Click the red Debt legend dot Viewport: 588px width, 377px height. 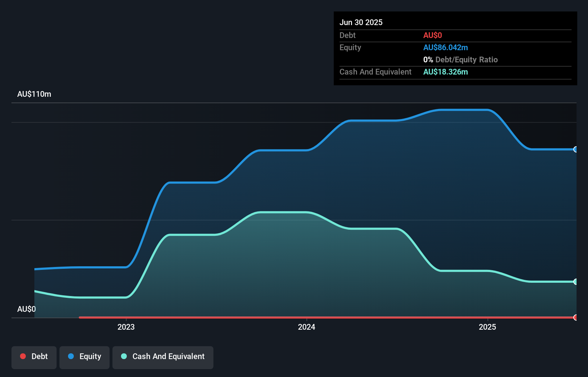(23, 357)
